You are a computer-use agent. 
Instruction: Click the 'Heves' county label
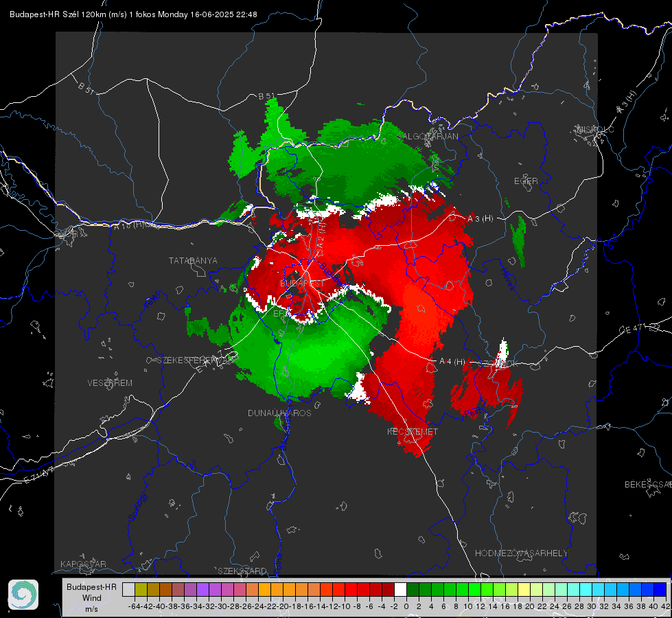[x=508, y=279]
